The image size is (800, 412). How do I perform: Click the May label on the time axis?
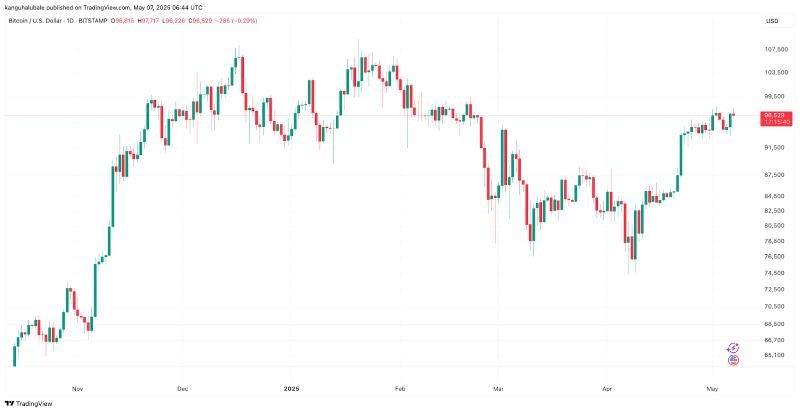click(713, 389)
